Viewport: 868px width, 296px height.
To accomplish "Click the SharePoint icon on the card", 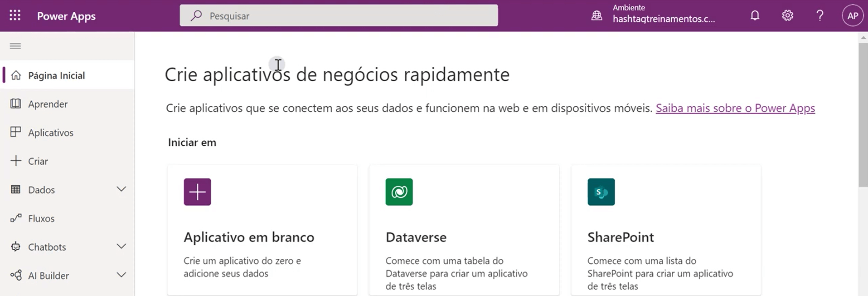I will point(601,192).
